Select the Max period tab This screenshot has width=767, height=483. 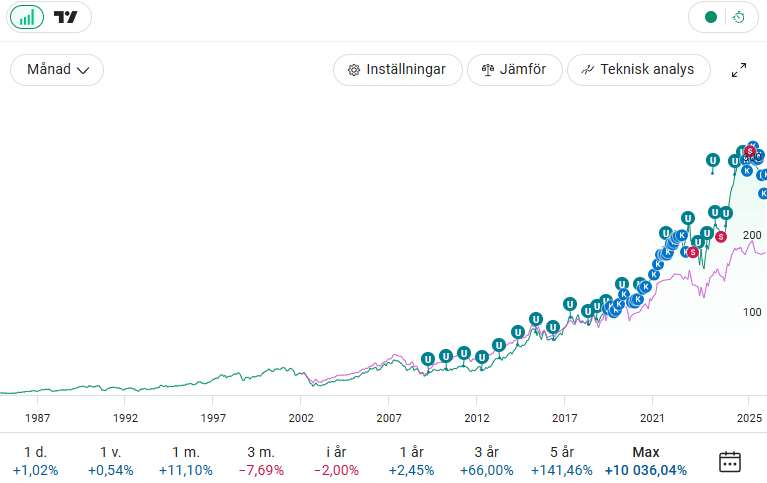(646, 461)
